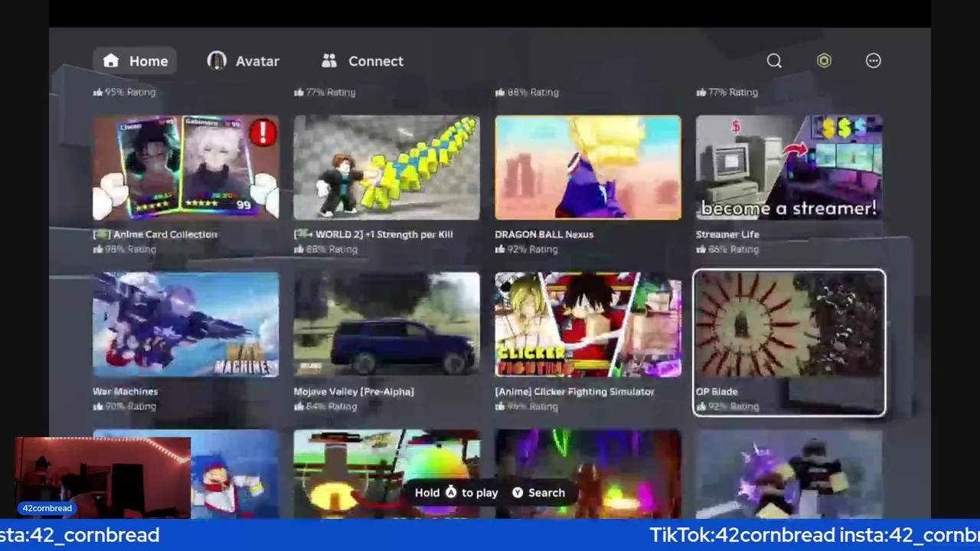
Task: Click the [Anime] Clicker Fighting Simulator title
Action: (x=574, y=391)
